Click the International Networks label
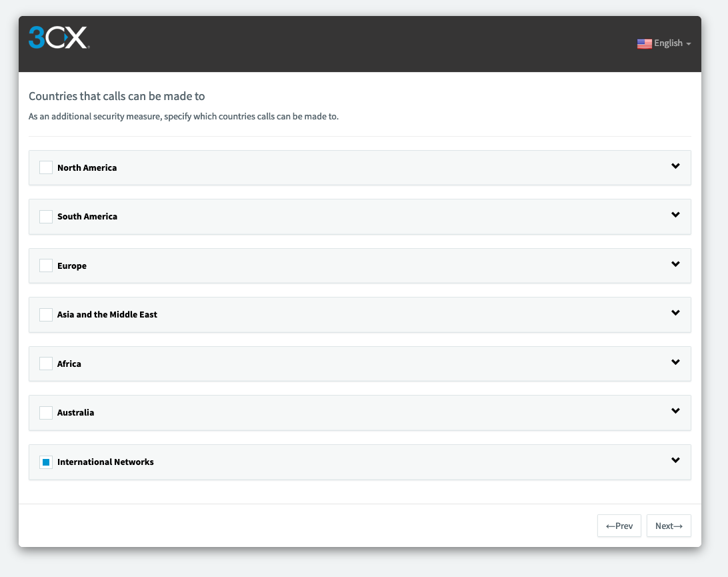The width and height of the screenshot is (728, 577). [x=105, y=462]
